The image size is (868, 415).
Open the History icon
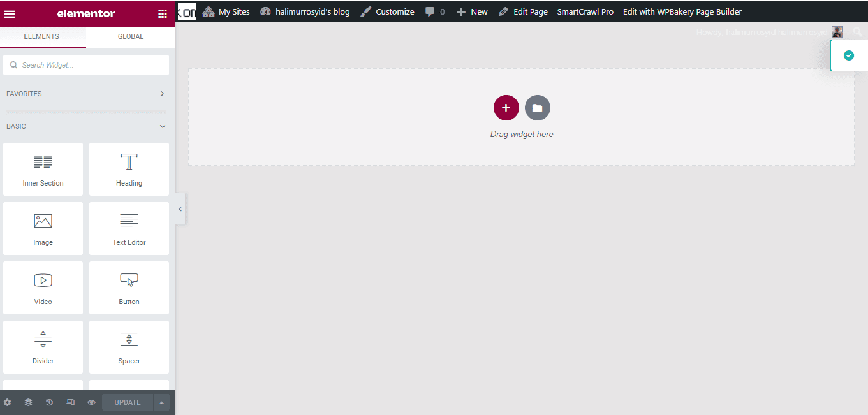pos(50,402)
